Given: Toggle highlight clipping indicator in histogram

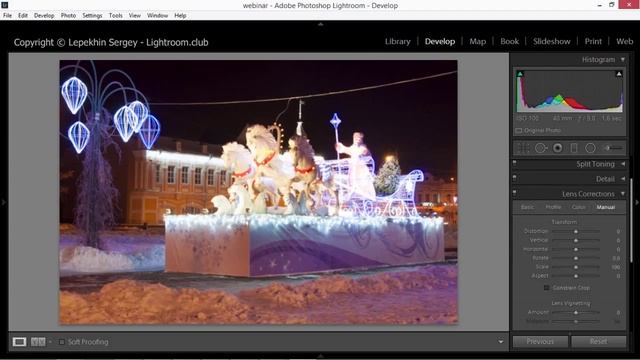Looking at the screenshot, I should [x=619, y=74].
